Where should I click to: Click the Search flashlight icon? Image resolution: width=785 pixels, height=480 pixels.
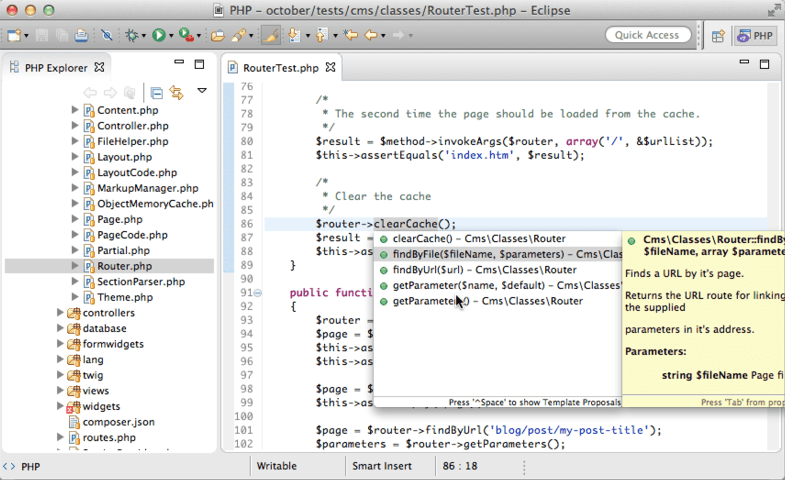pyautogui.click(x=239, y=35)
